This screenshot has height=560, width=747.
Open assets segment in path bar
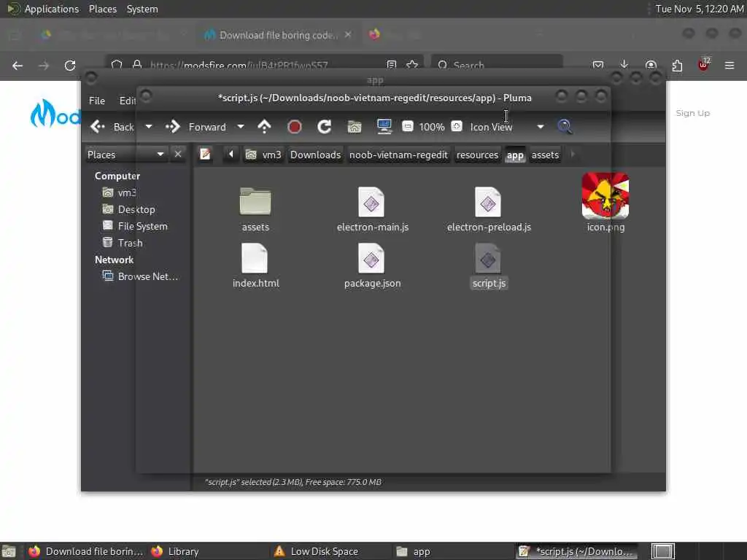pyautogui.click(x=545, y=155)
